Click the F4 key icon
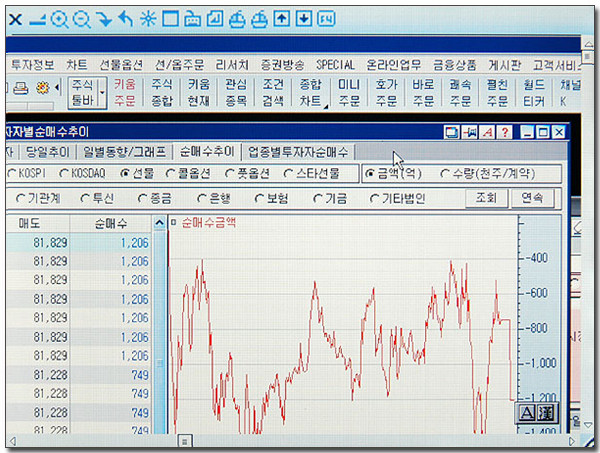The image size is (600, 453). (326, 18)
